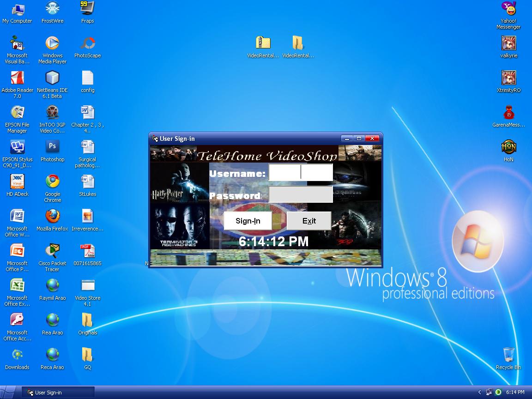Select EPSON Stylus C90_91 icon

pos(17,154)
